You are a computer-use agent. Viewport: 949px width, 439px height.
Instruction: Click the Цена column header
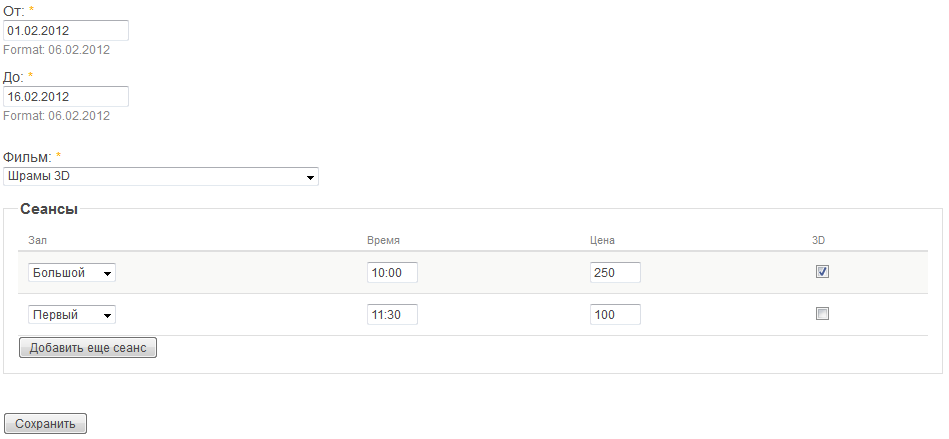[x=602, y=240]
